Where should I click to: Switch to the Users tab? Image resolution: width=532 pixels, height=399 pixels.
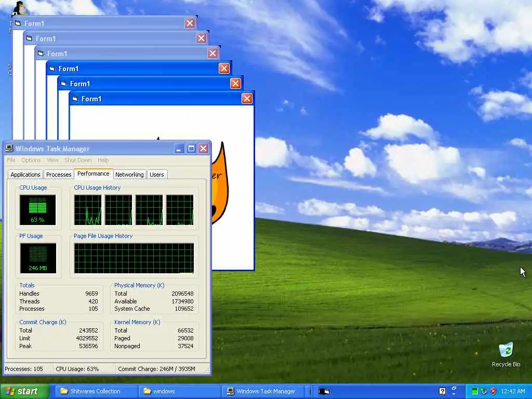pyautogui.click(x=157, y=175)
